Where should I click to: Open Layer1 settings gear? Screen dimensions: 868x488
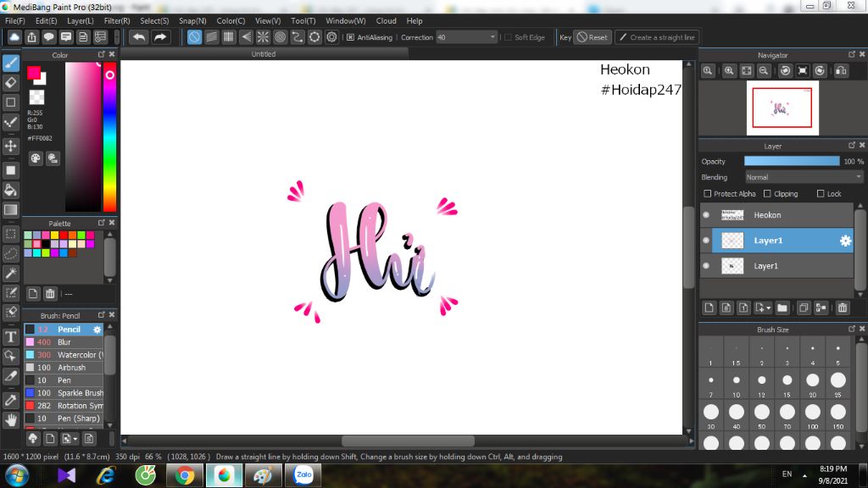[845, 241]
